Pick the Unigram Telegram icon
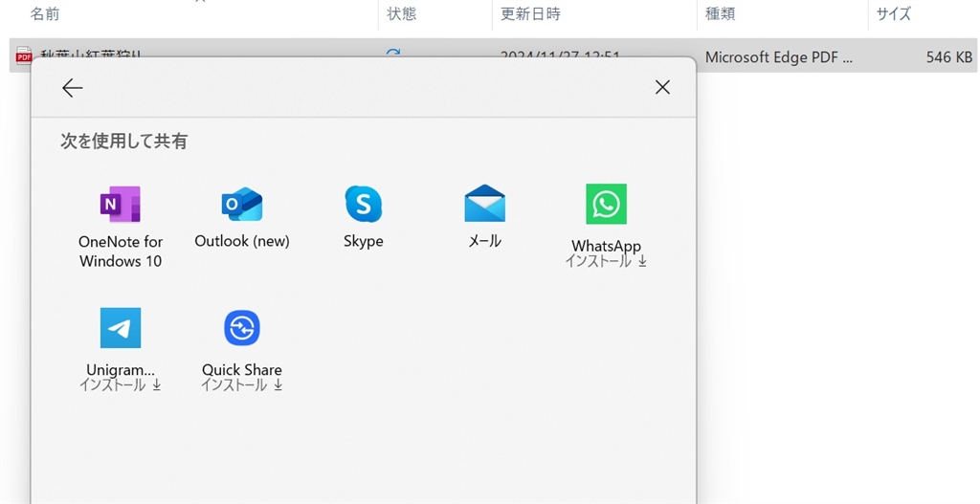This screenshot has width=980, height=504. coord(121,328)
